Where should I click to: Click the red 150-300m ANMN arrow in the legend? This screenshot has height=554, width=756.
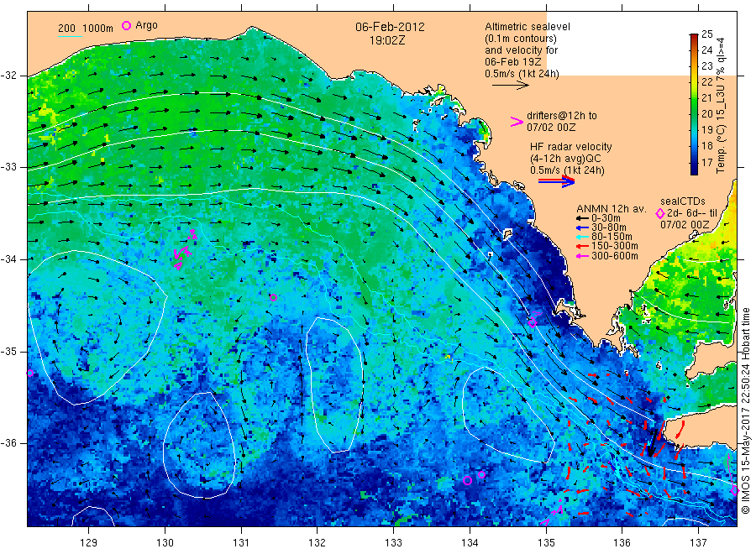[x=583, y=247]
